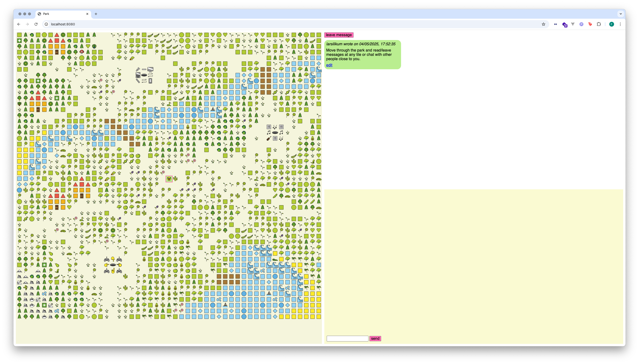Open the 'edit' link on larsilikum's message

[x=329, y=65]
